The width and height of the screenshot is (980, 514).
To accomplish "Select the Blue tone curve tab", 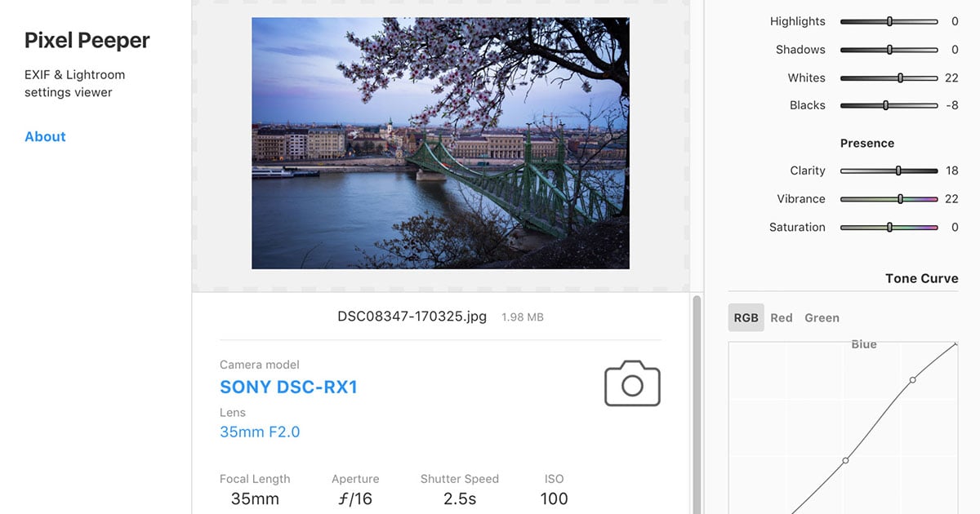I will (x=863, y=344).
